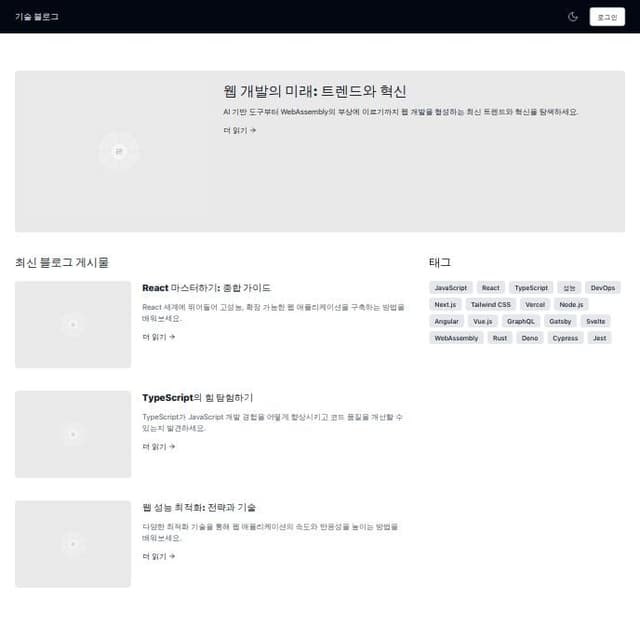Image resolution: width=640 pixels, height=625 pixels.
Task: Select the WebAssembly tag
Action: 456,338
